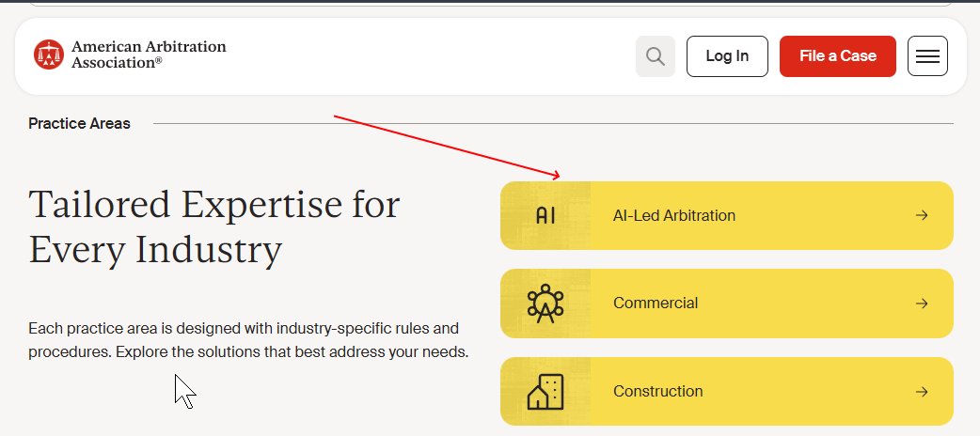Viewport: 980px width, 436px height.
Task: Click the Construction building icon
Action: coord(545,392)
